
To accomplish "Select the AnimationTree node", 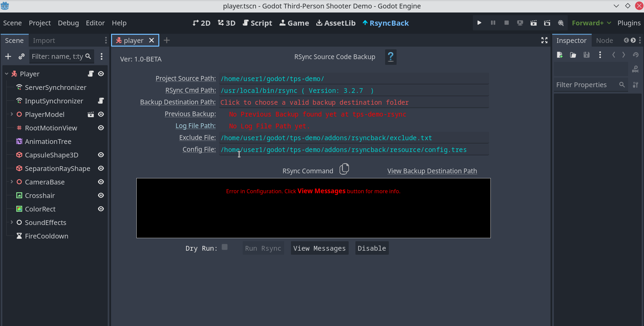I will [x=48, y=141].
